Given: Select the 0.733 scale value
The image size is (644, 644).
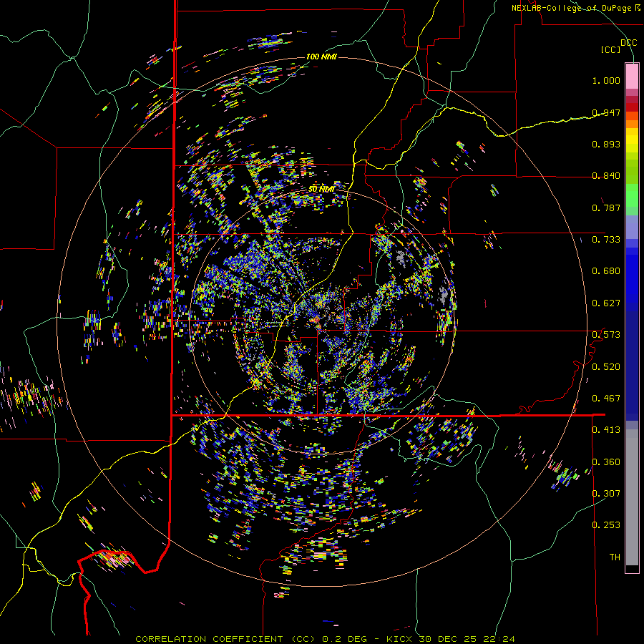Looking at the screenshot, I should pos(606,240).
